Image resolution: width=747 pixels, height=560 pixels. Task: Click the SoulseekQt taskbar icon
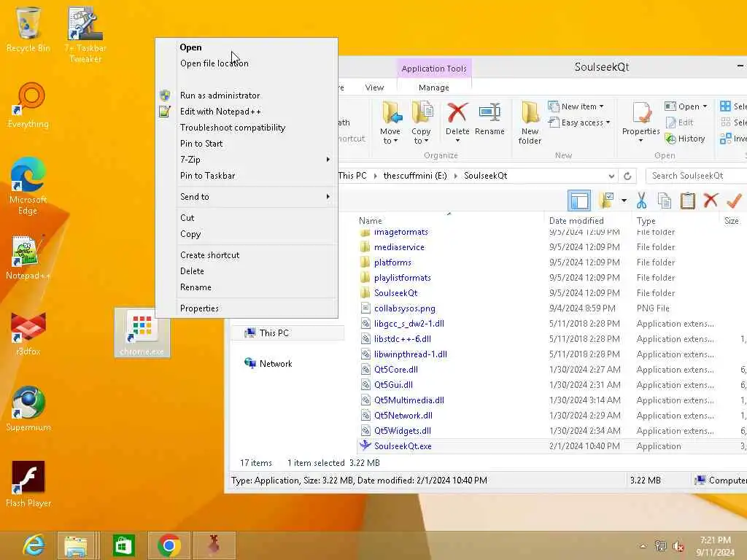214,545
